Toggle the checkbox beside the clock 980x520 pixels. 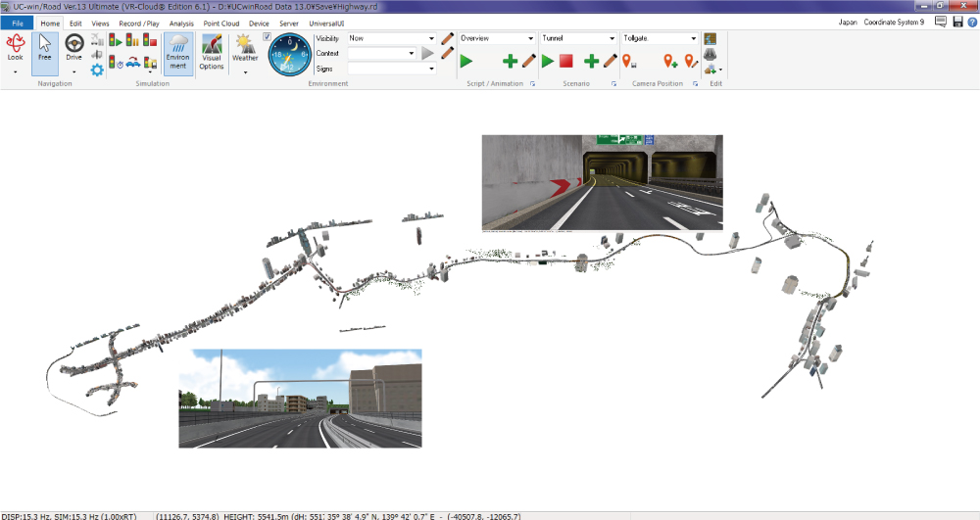tap(267, 37)
